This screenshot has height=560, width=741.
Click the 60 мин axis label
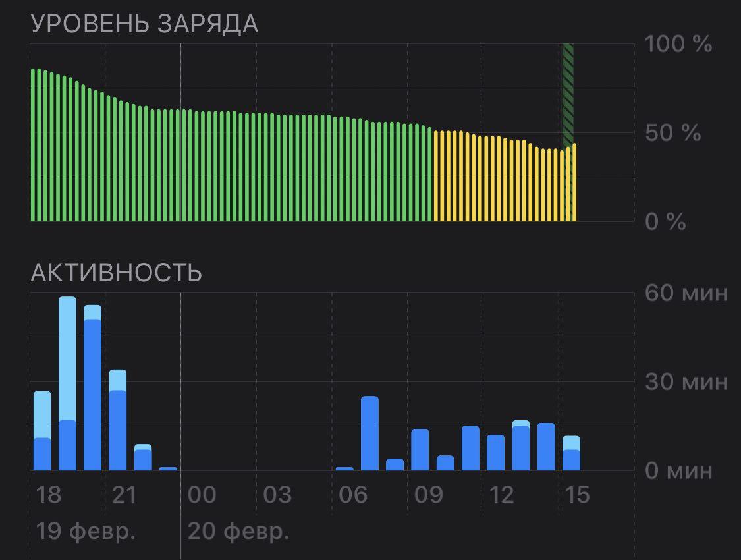[x=686, y=293]
